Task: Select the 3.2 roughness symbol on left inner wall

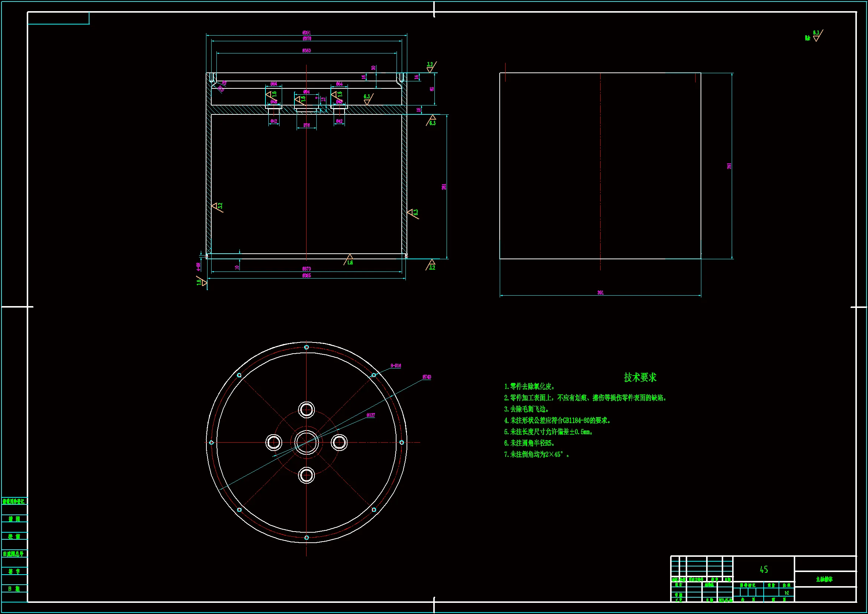Action: coord(218,207)
